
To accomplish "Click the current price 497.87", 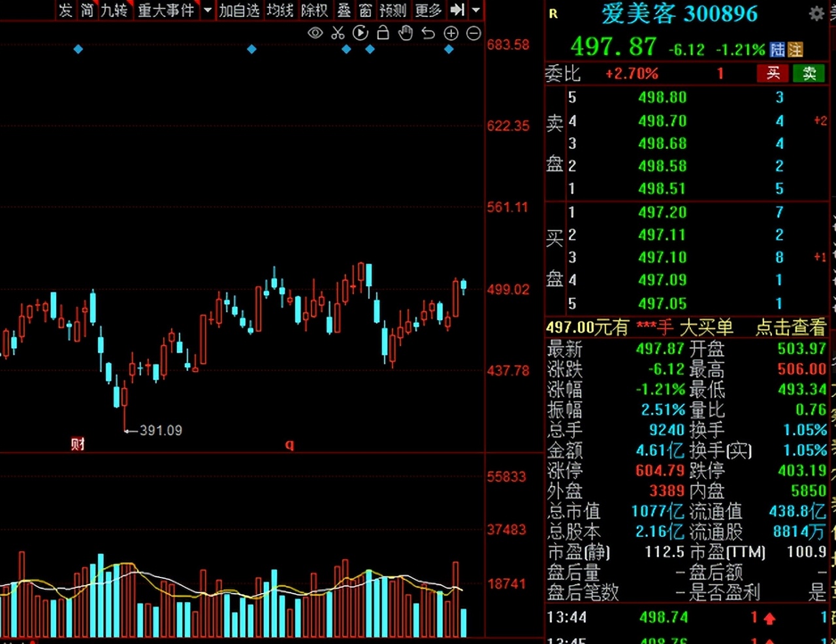I will pos(614,46).
